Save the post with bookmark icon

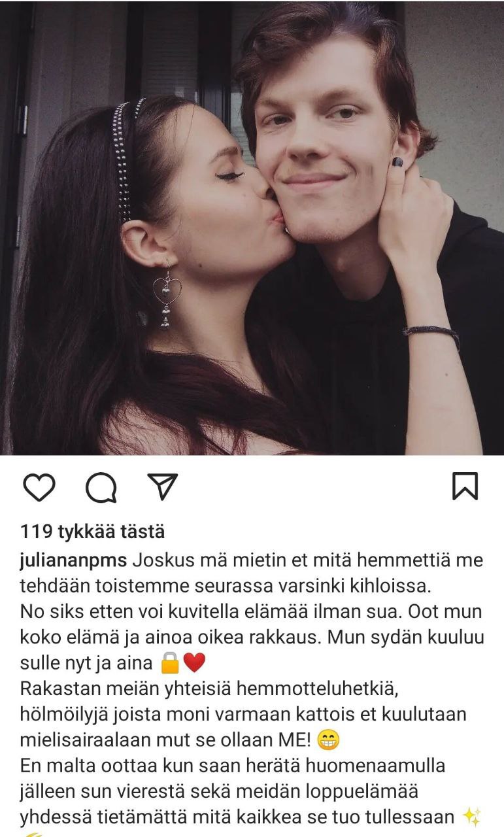(x=465, y=487)
